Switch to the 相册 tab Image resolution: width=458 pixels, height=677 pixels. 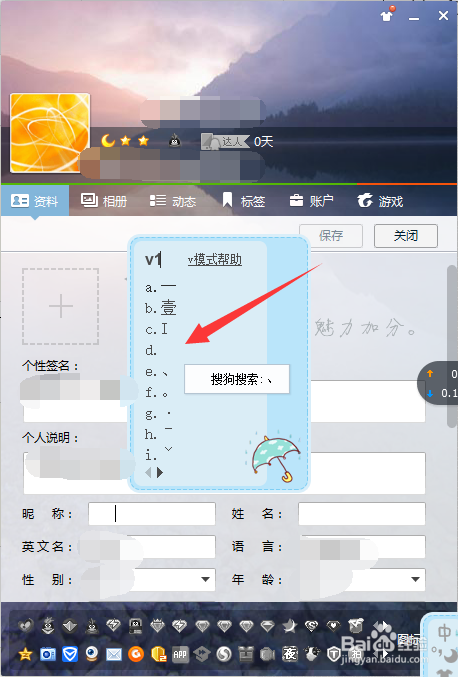pos(104,201)
